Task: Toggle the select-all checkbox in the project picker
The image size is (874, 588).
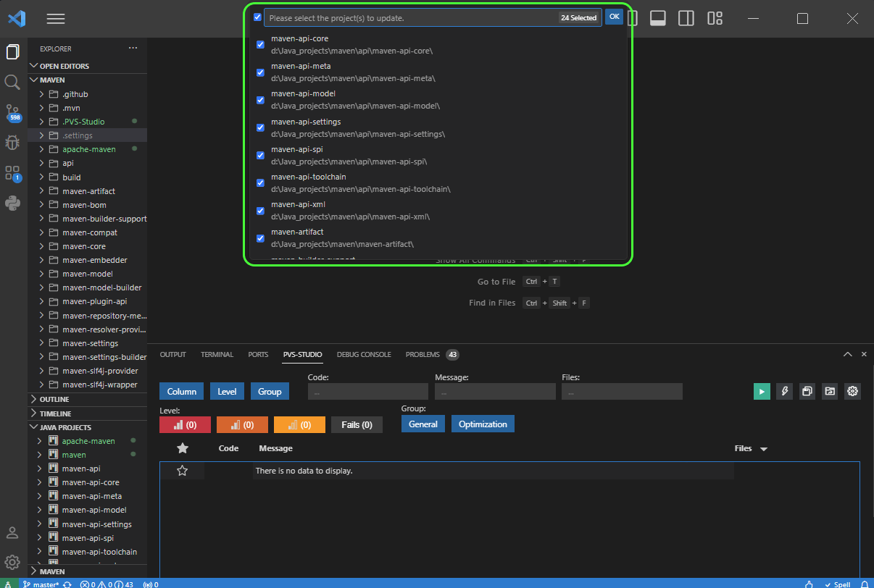Action: point(257,17)
